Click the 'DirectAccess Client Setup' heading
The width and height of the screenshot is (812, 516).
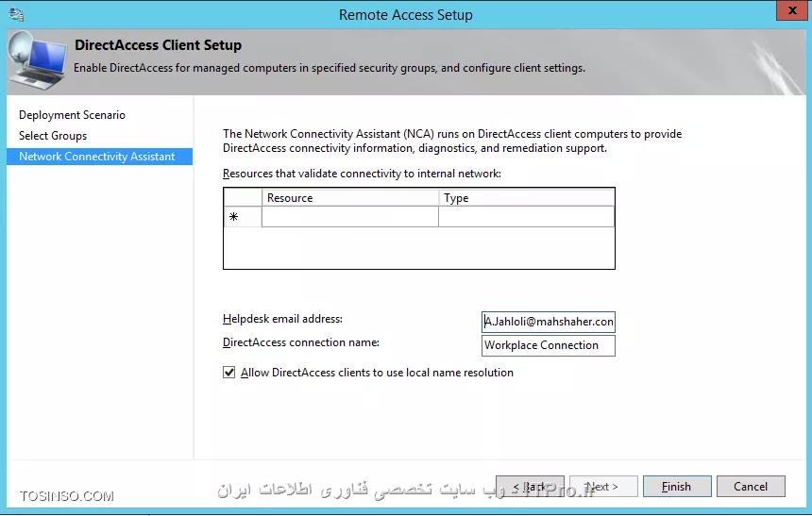point(158,45)
